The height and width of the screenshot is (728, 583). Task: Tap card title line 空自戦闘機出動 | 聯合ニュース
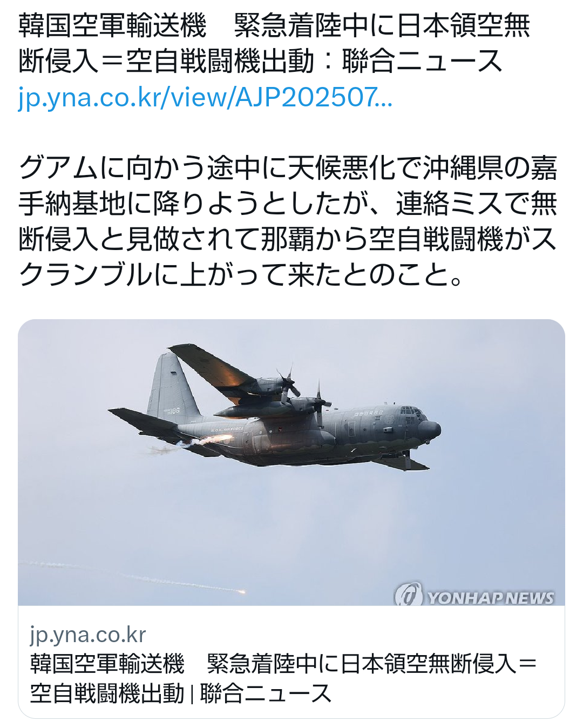(180, 693)
